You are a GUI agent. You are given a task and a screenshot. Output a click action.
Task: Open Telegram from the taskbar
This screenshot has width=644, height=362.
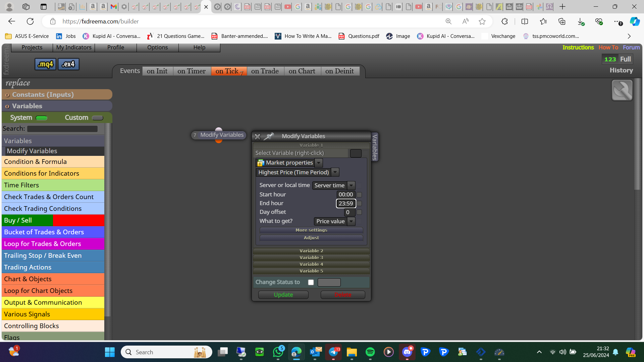coord(333,352)
